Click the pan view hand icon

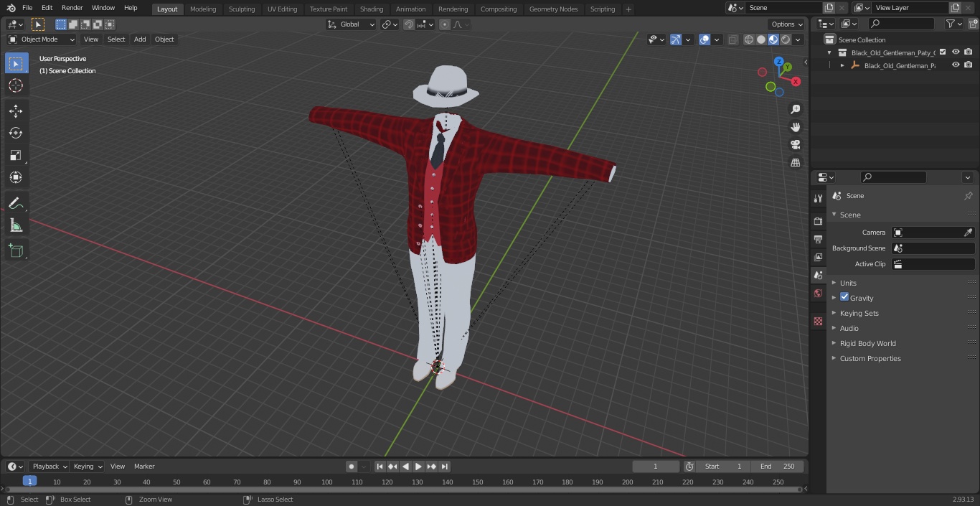click(795, 127)
